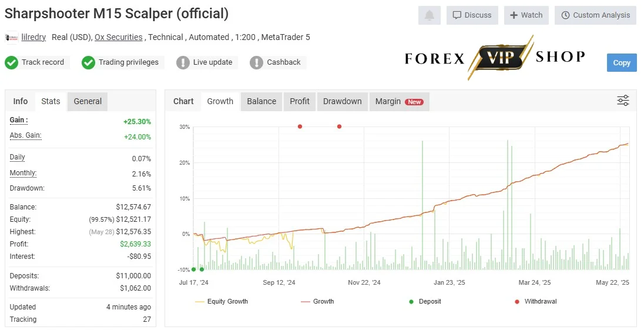Toggle Withdrawal markers in legend
Screen dimensions: 644x333
pyautogui.click(x=536, y=301)
